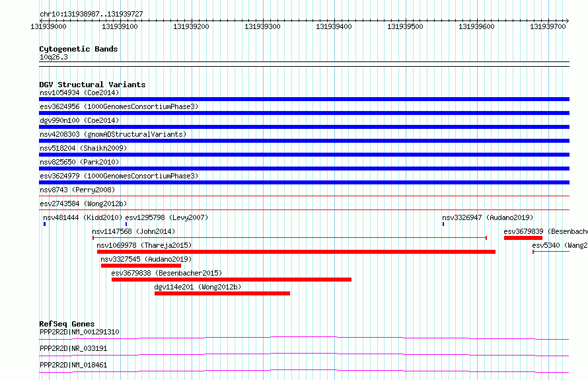Click ruler position 131939600
Viewport: 588px width, 380px height.
(x=476, y=26)
